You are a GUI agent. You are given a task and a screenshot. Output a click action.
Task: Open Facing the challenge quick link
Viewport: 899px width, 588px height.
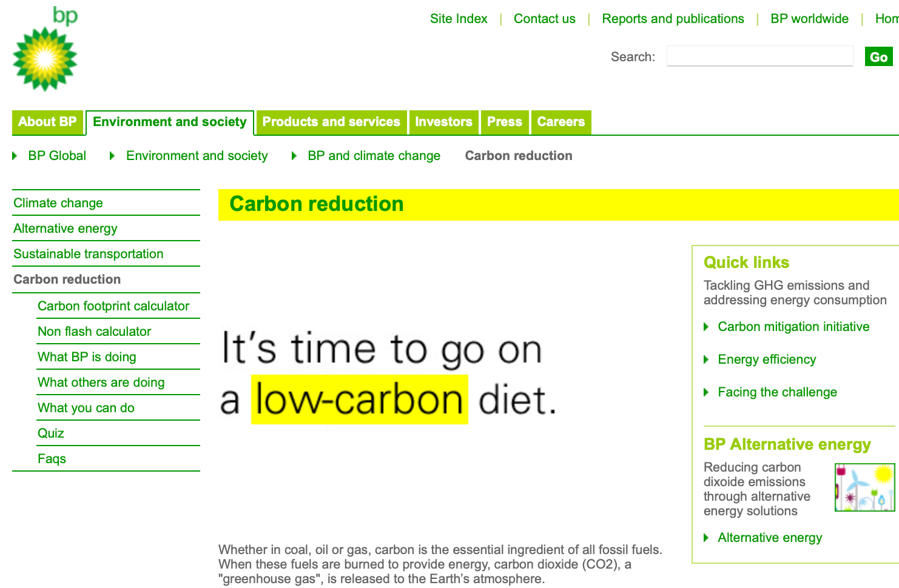[x=777, y=392]
